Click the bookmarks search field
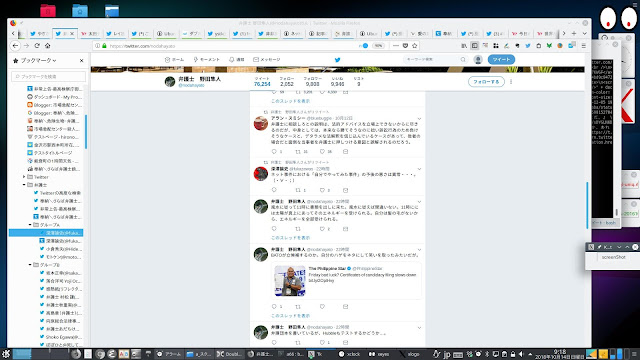This screenshot has height=360, width=640. (x=49, y=76)
